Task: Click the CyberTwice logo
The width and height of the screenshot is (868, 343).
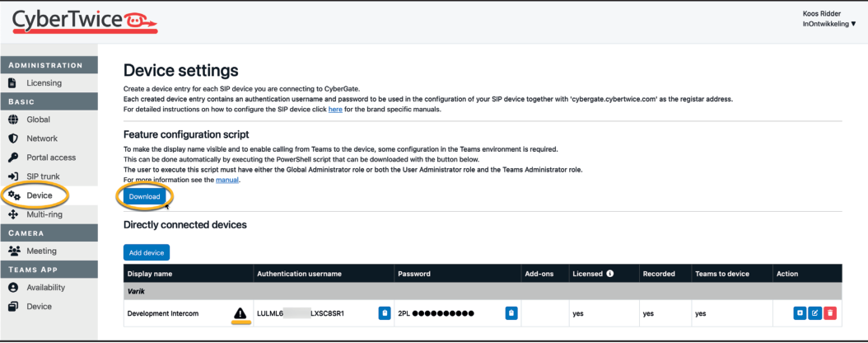Action: 86,21
